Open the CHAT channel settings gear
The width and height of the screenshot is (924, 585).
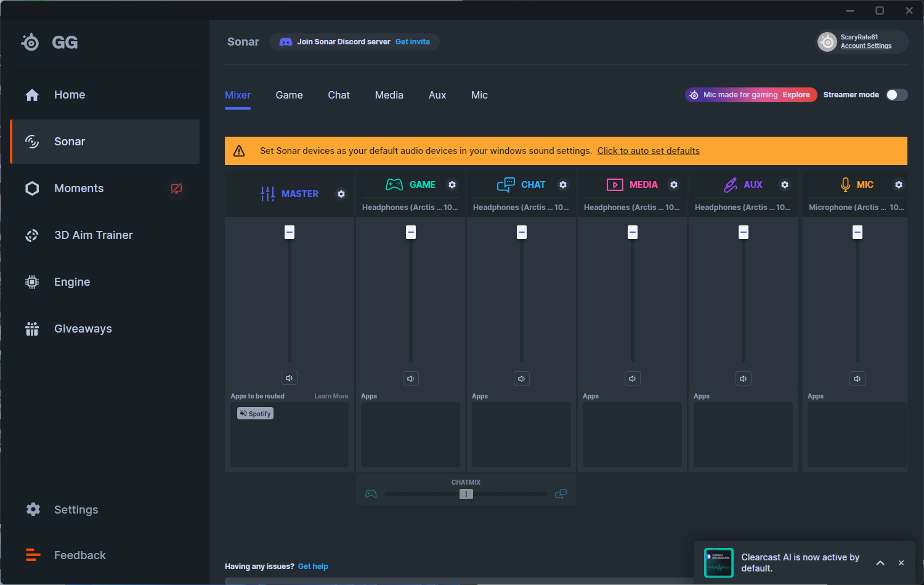[563, 185]
